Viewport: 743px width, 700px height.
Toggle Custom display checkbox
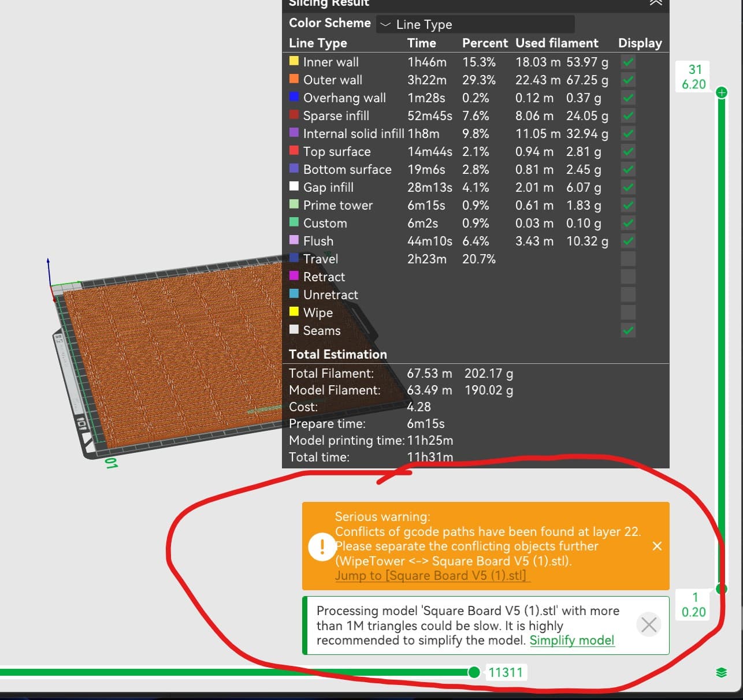pos(628,223)
